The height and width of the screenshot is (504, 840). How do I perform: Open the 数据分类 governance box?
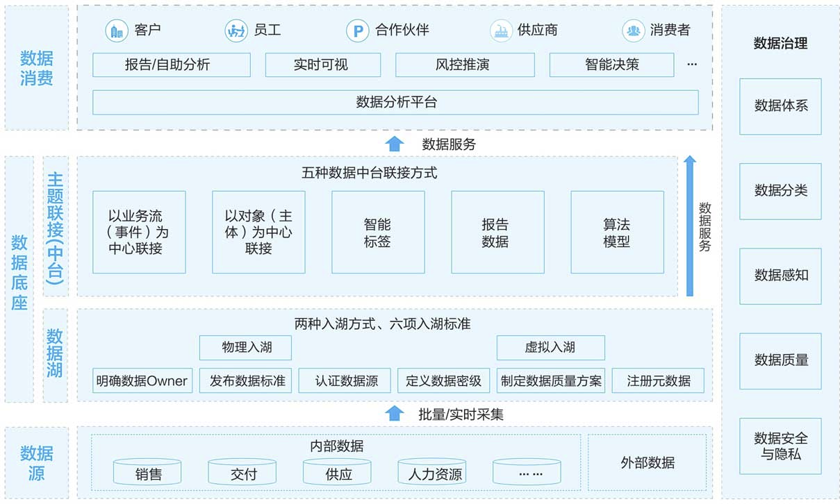tap(780, 191)
